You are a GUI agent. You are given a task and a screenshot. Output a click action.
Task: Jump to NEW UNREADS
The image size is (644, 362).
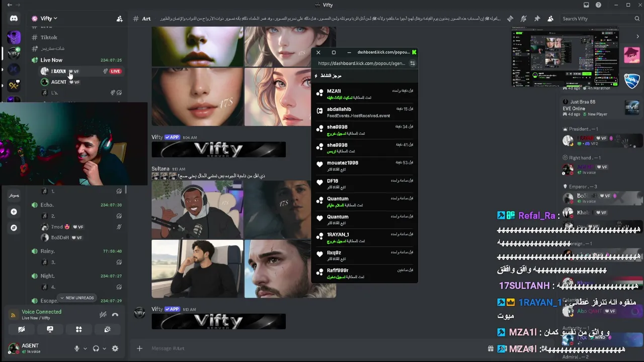77,298
